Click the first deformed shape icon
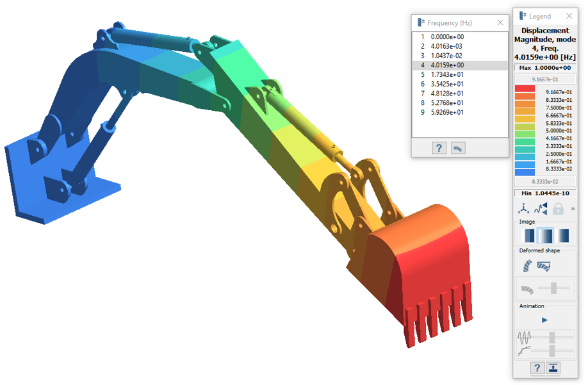 click(x=527, y=266)
